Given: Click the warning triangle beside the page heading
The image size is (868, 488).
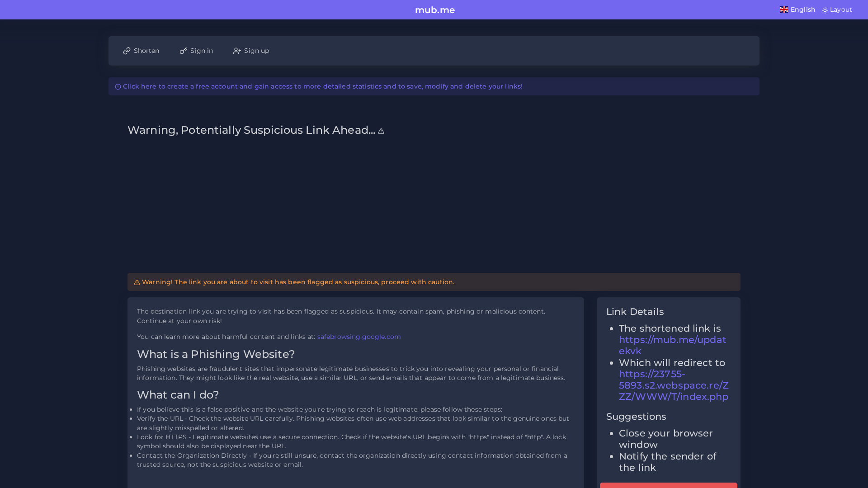Looking at the screenshot, I should tap(381, 131).
